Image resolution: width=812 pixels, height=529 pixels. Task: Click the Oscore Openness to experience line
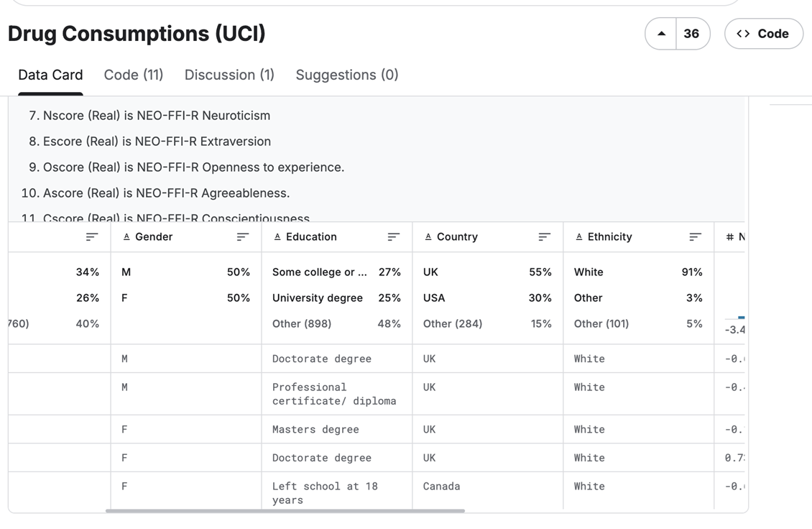[x=194, y=167]
